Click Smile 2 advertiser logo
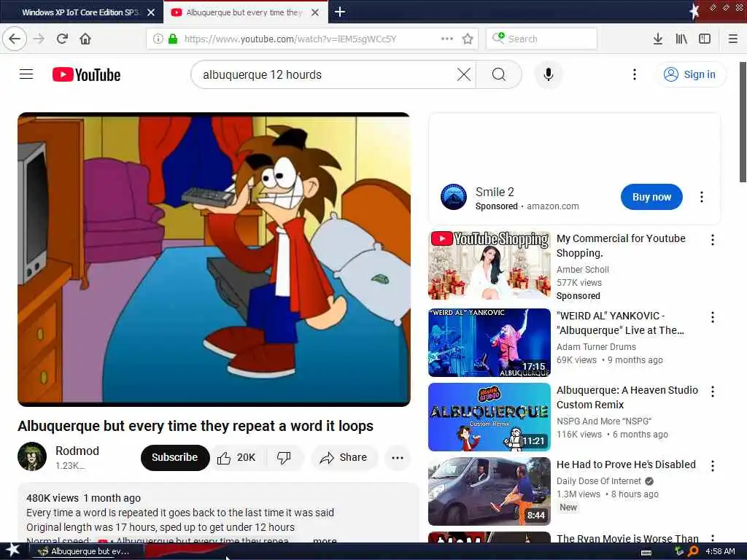Screen dimensions: 747x560 click(x=454, y=196)
